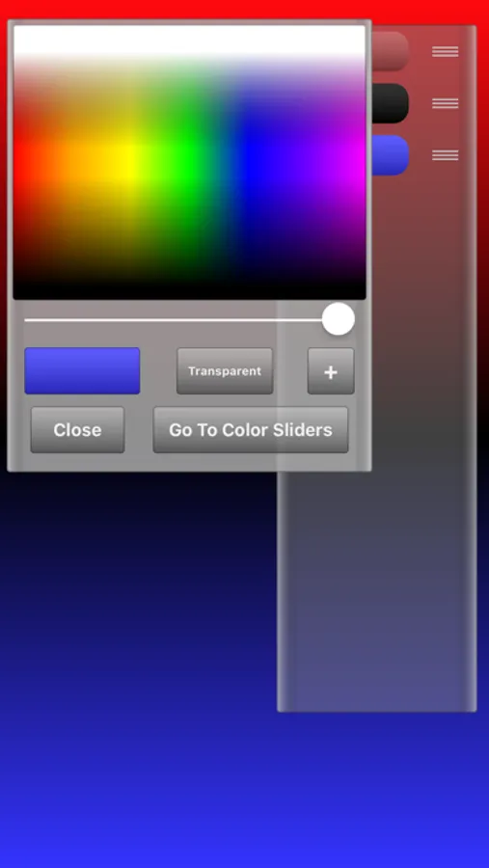Click the Transparent button
This screenshot has width=489, height=868.
225,371
